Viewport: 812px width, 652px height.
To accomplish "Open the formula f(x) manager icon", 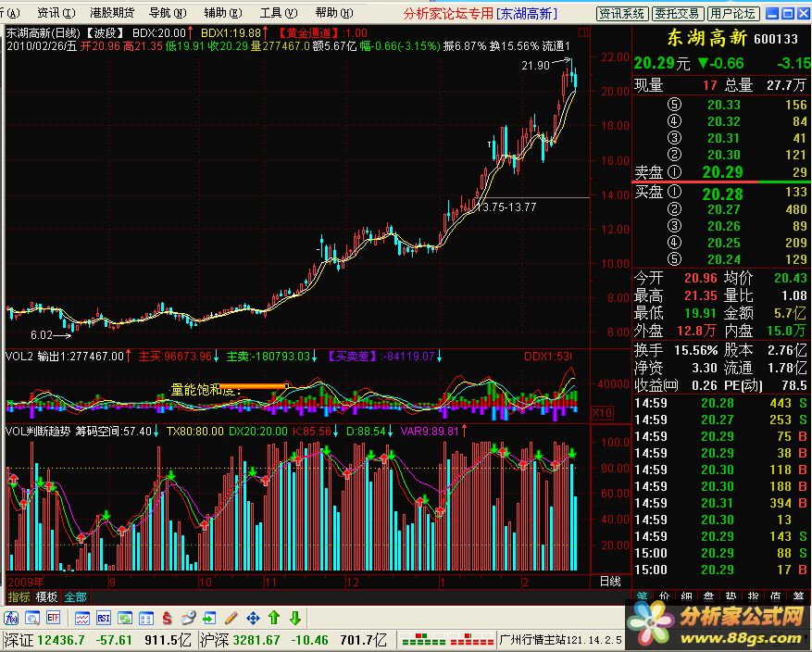I will (x=11, y=618).
